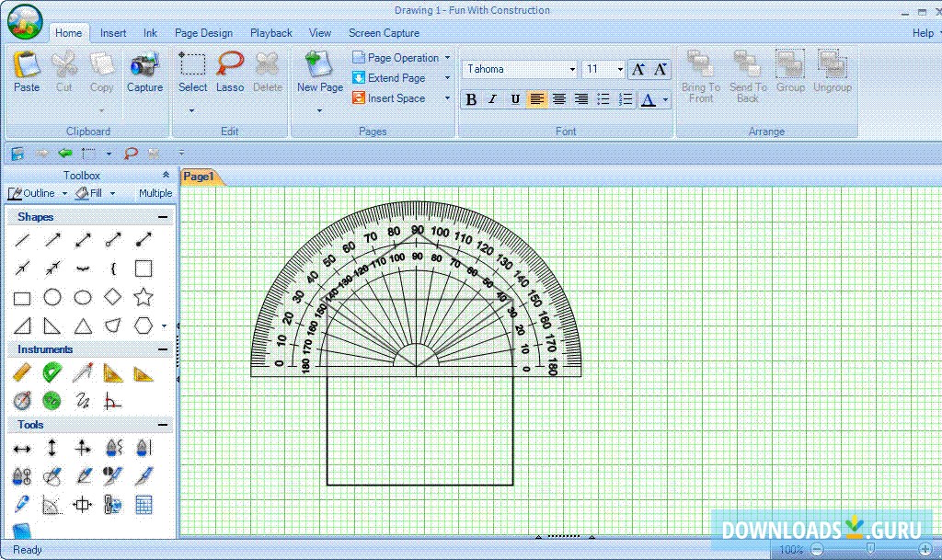Collapse the Tools section
The image size is (942, 560).
pos(163,425)
